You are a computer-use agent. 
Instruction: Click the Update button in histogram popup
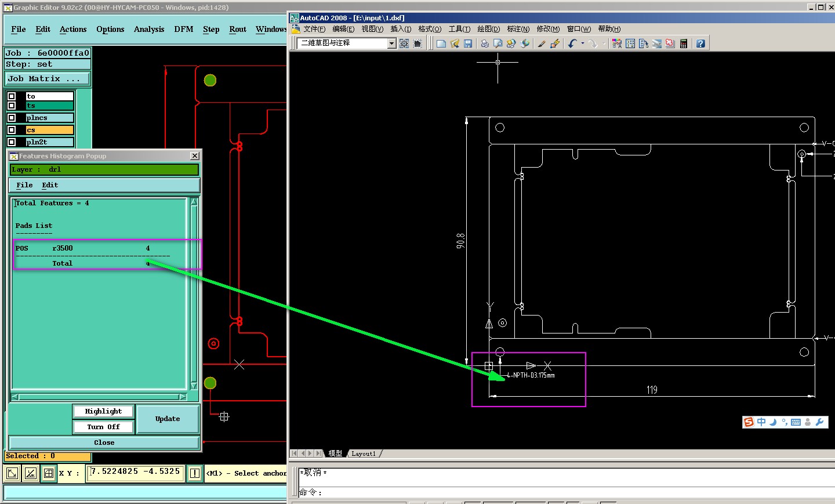click(168, 419)
